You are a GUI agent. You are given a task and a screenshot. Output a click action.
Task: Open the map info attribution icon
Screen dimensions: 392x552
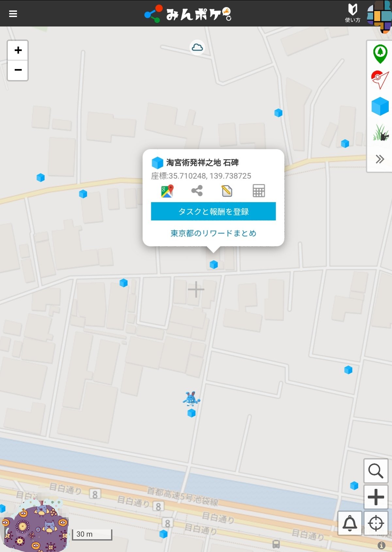pos(381,545)
